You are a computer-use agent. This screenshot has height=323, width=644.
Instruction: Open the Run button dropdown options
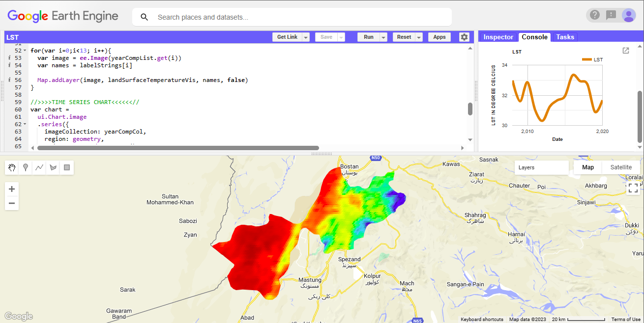[383, 37]
